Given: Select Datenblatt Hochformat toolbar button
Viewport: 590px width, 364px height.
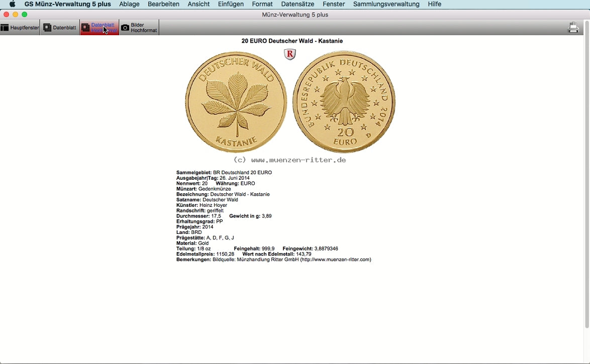Looking at the screenshot, I should (x=100, y=28).
